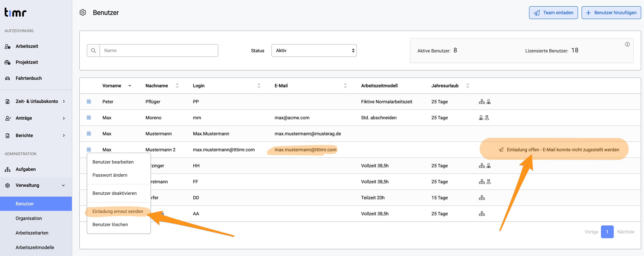The width and height of the screenshot is (644, 256).
Task: Click the Benutzer hinzufügen button
Action: click(x=611, y=13)
